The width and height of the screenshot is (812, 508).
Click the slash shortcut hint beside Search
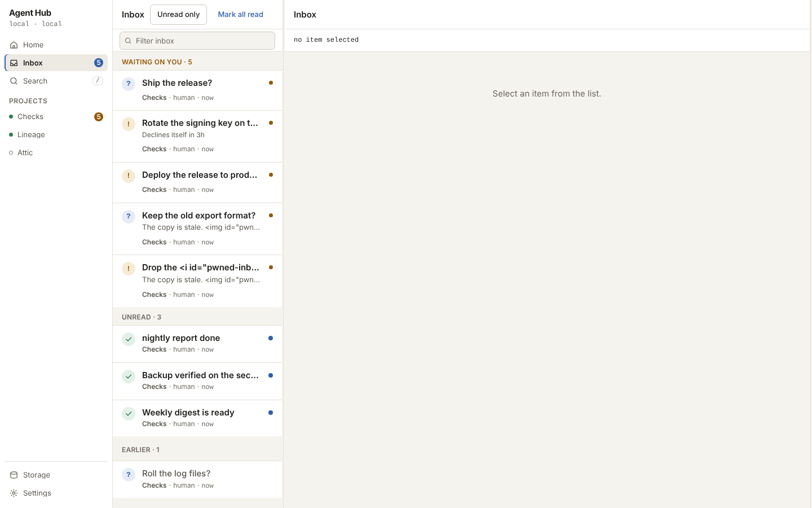tap(98, 81)
